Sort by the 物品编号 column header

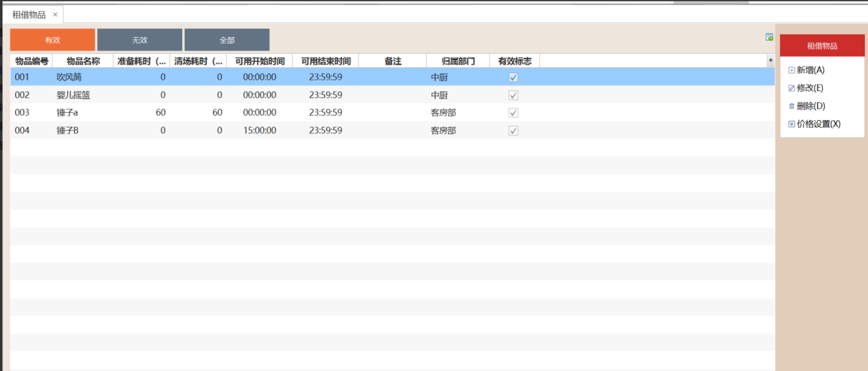click(31, 61)
